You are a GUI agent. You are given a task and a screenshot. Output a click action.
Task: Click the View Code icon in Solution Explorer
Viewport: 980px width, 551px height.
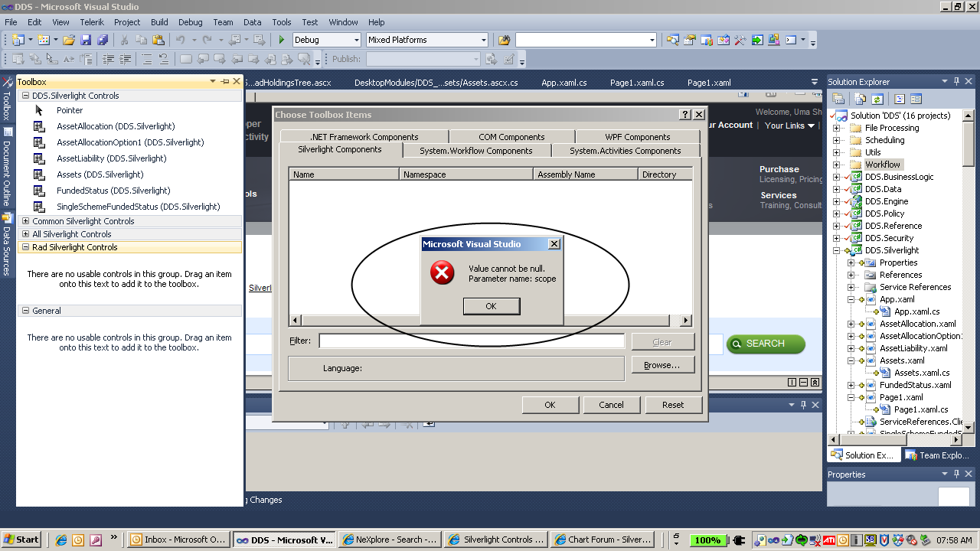[x=900, y=99]
